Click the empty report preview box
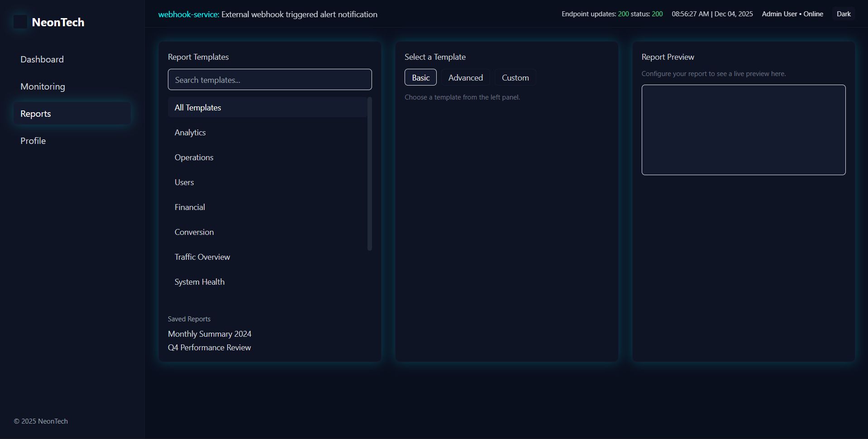Viewport: 868px width, 439px height. [743, 130]
